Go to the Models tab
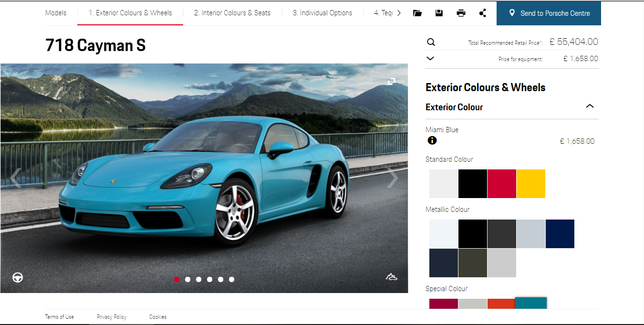The height and width of the screenshot is (325, 644). click(x=56, y=13)
